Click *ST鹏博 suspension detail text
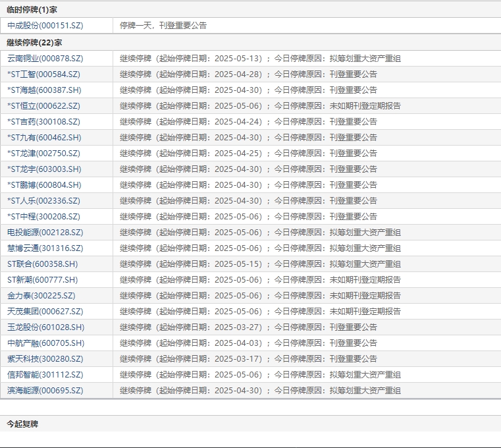This screenshot has width=501, height=448. pyautogui.click(x=249, y=185)
